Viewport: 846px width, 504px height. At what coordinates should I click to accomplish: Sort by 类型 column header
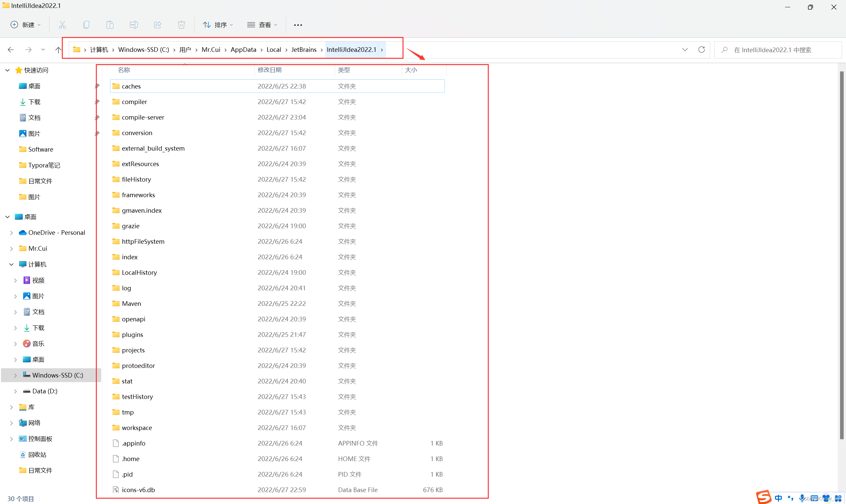pyautogui.click(x=344, y=70)
